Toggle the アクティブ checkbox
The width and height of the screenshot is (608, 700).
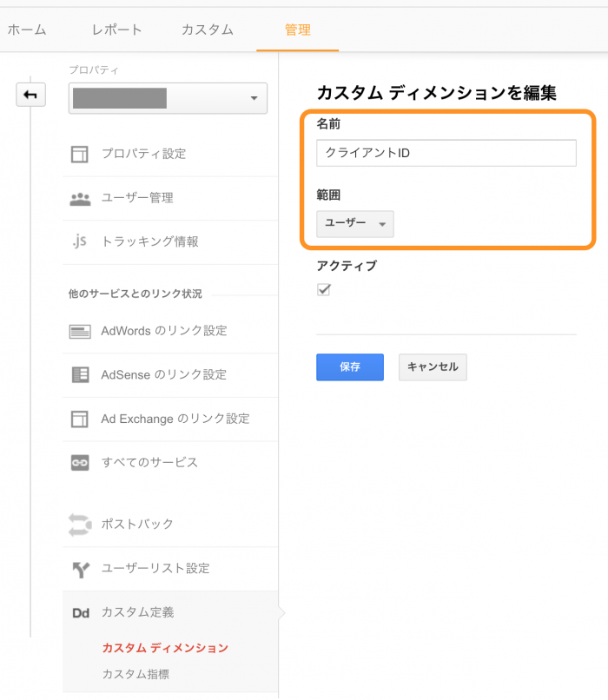324,290
